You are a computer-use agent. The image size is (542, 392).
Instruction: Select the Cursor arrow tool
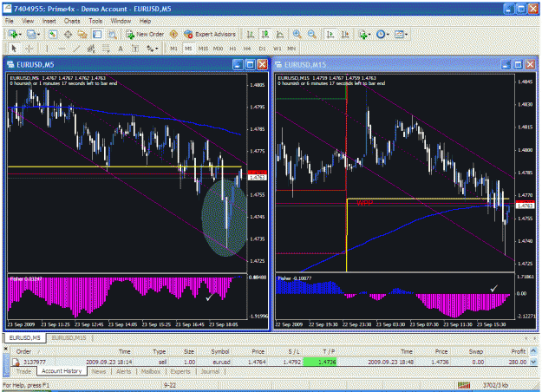click(x=14, y=49)
